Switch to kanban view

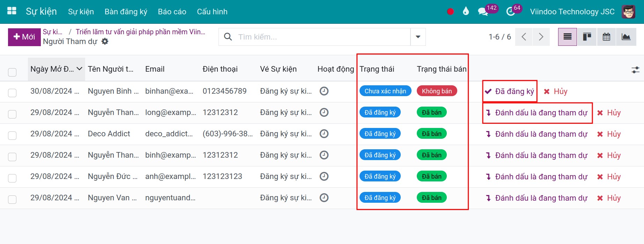click(x=587, y=37)
